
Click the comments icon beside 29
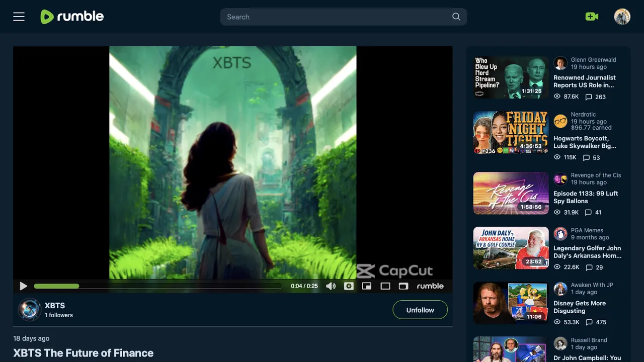(x=589, y=267)
